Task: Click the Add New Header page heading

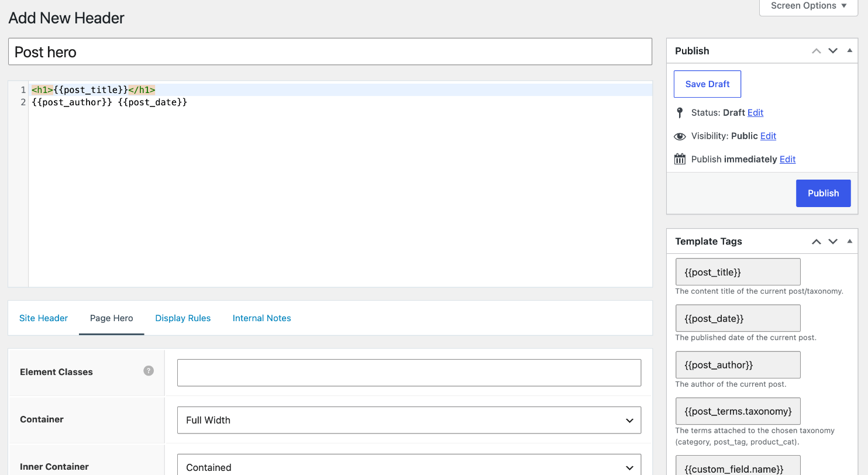Action: pyautogui.click(x=67, y=18)
